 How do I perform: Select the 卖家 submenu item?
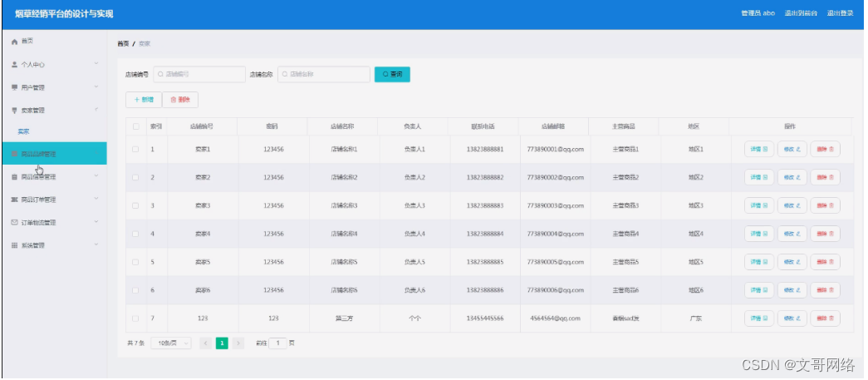pyautogui.click(x=23, y=132)
